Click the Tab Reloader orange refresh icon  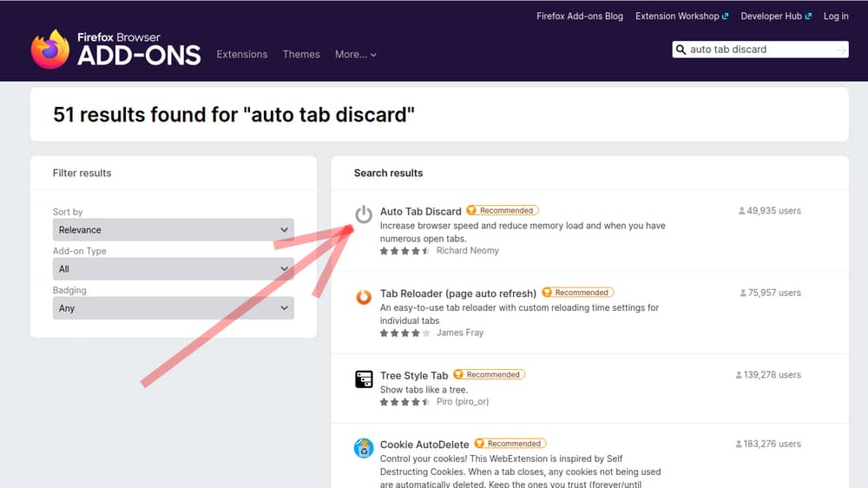(364, 297)
